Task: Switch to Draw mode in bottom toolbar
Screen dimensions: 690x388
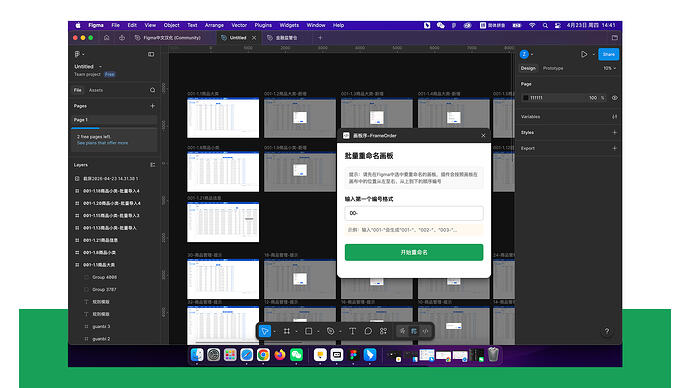Action: click(x=402, y=331)
